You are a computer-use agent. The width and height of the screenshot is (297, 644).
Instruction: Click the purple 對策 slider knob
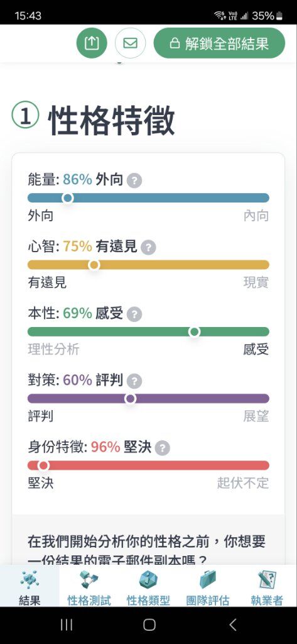tap(130, 399)
